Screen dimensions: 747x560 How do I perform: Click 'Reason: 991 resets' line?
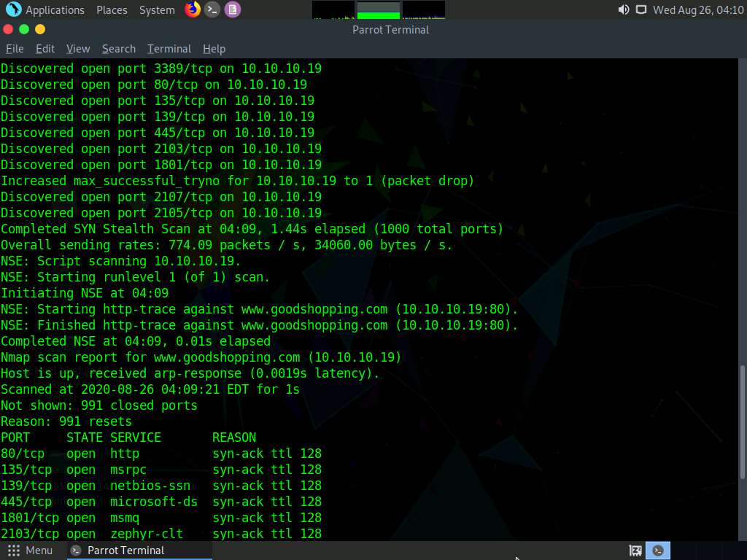[x=66, y=421]
